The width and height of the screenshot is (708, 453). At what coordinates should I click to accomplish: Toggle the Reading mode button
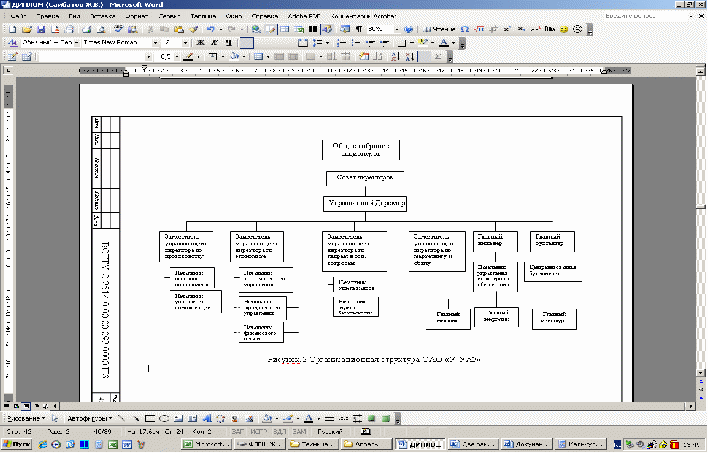[439, 29]
